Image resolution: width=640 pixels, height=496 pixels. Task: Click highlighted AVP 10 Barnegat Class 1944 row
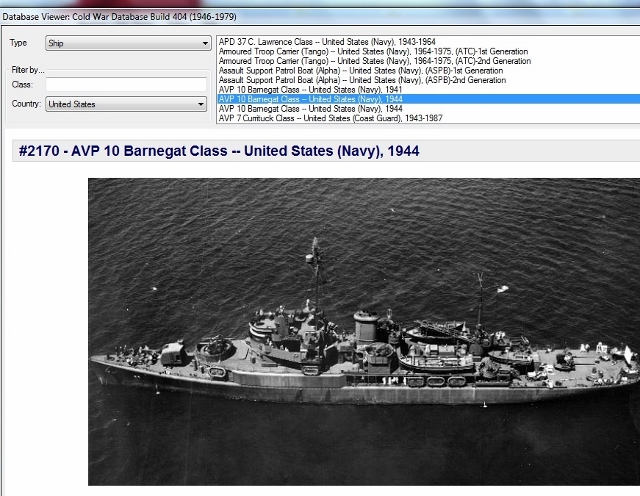pyautogui.click(x=429, y=99)
